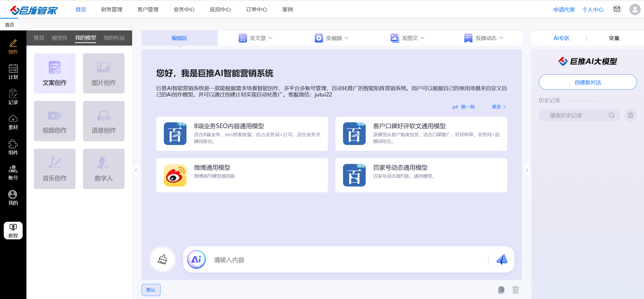
Task: Click the search magnifier in history
Action: click(612, 115)
